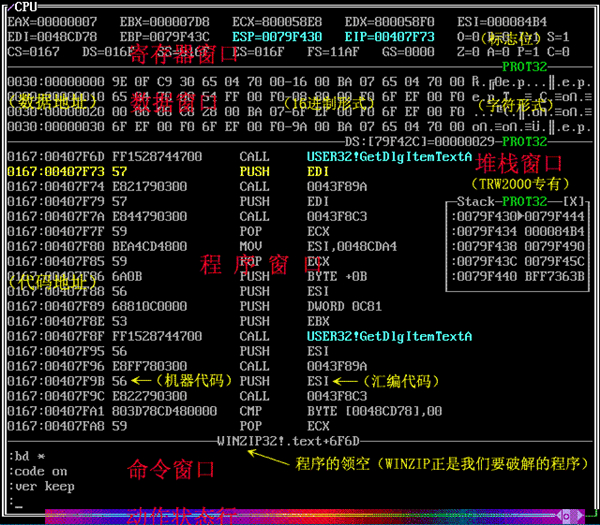Click the C=0 carry flag
The width and height of the screenshot is (600, 525).
558,52
